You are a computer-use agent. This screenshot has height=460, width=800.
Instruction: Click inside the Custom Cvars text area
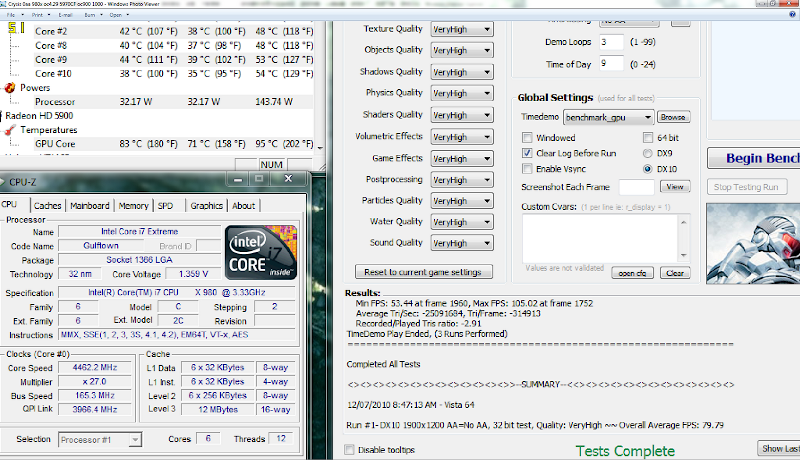pos(601,238)
